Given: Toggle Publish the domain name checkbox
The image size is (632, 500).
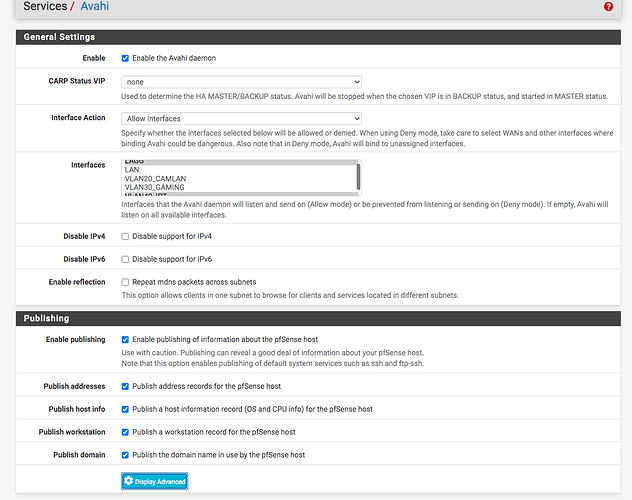Looking at the screenshot, I should (125, 455).
